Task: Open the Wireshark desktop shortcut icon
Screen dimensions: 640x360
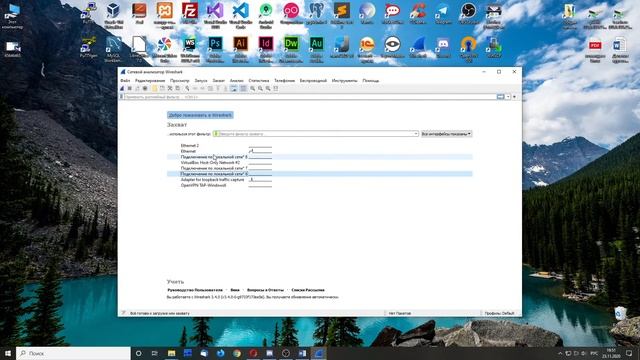Action: (418, 47)
